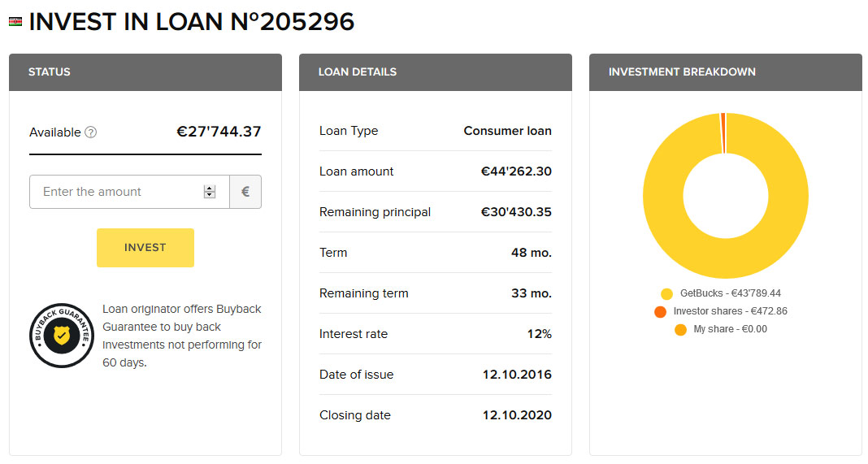Click the loan N°205296 page title
This screenshot has width=868, height=464.
pos(192,22)
